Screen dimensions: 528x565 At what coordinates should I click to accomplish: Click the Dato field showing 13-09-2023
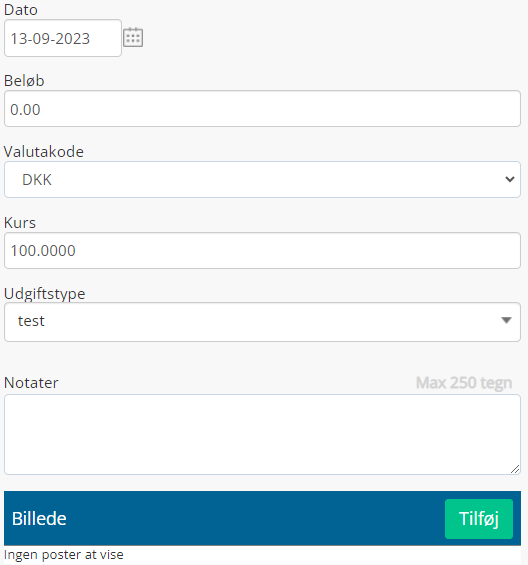[63, 38]
